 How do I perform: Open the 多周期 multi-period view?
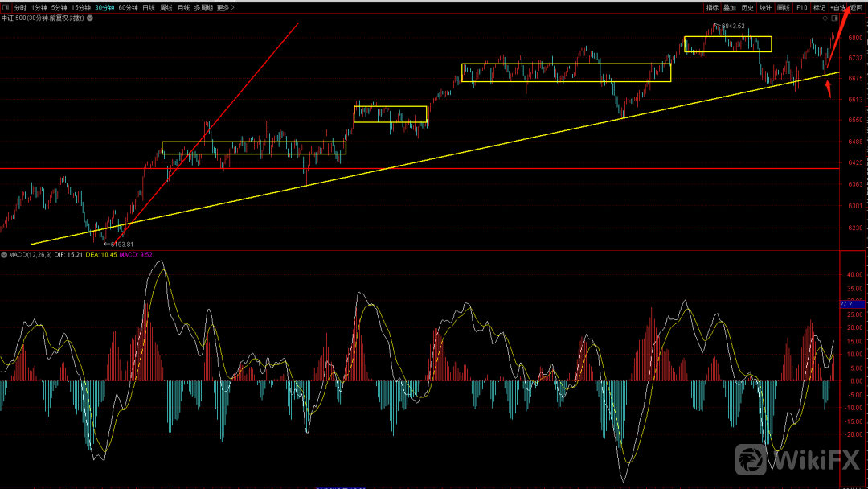[203, 7]
